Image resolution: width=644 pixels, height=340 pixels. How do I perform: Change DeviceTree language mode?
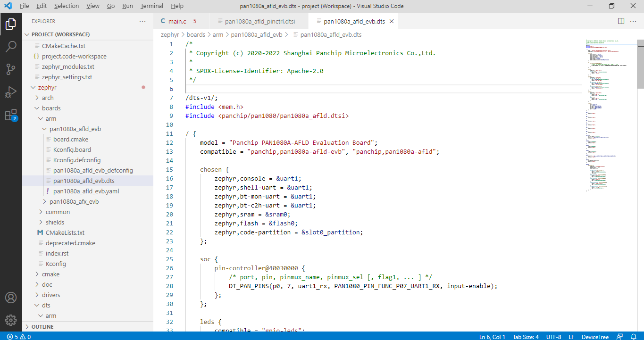tap(594, 336)
